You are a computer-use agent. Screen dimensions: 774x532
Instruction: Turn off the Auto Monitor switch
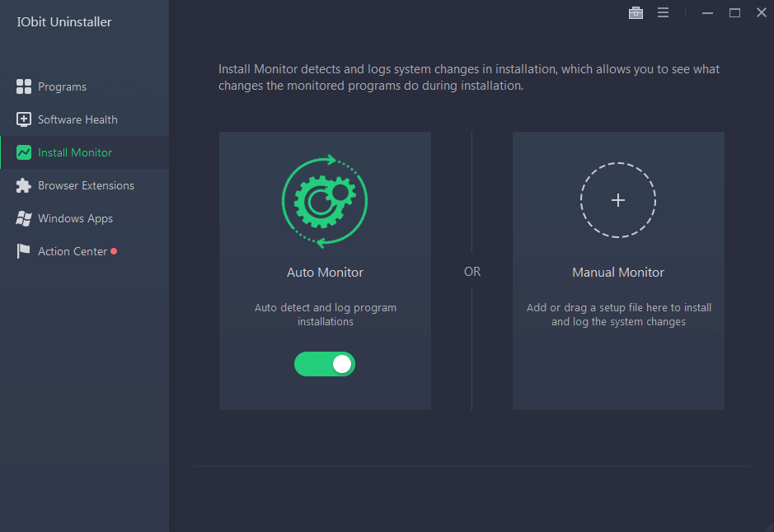pos(325,364)
